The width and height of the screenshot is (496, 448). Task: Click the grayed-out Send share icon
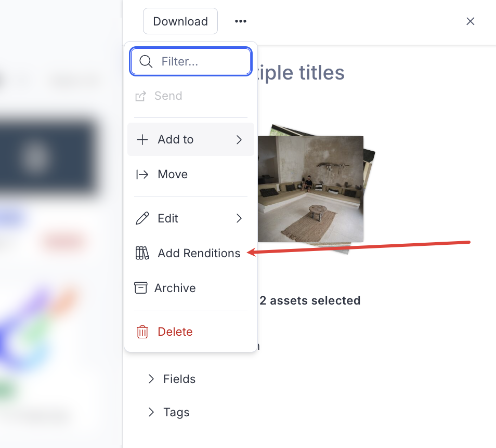(x=140, y=96)
